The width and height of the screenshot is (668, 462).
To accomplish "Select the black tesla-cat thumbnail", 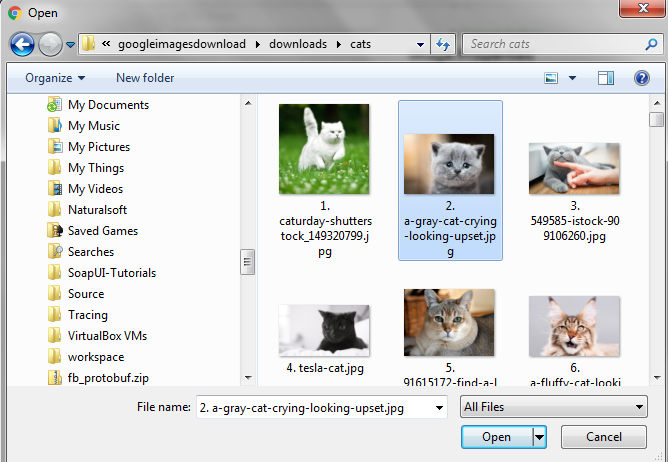I will 324,330.
